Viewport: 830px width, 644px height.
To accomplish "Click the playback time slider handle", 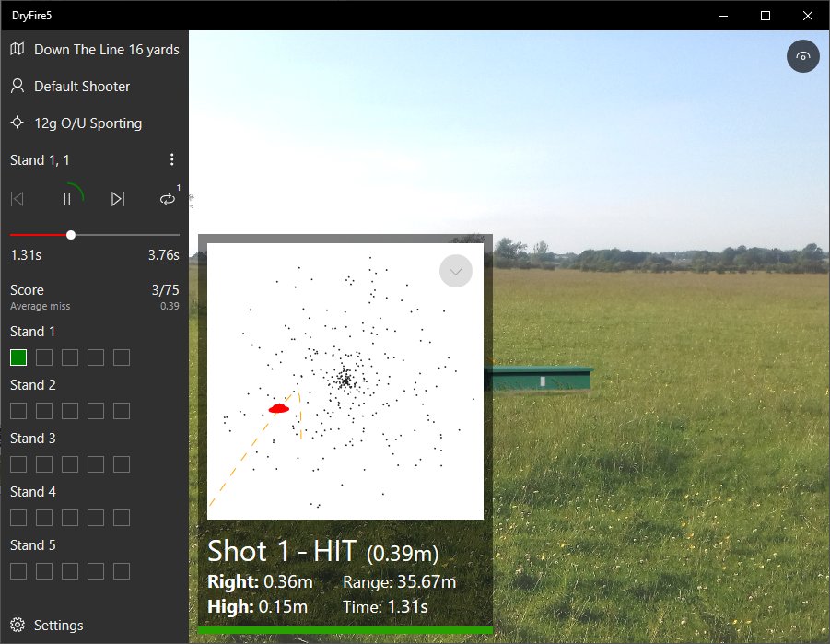I will pyautogui.click(x=71, y=235).
